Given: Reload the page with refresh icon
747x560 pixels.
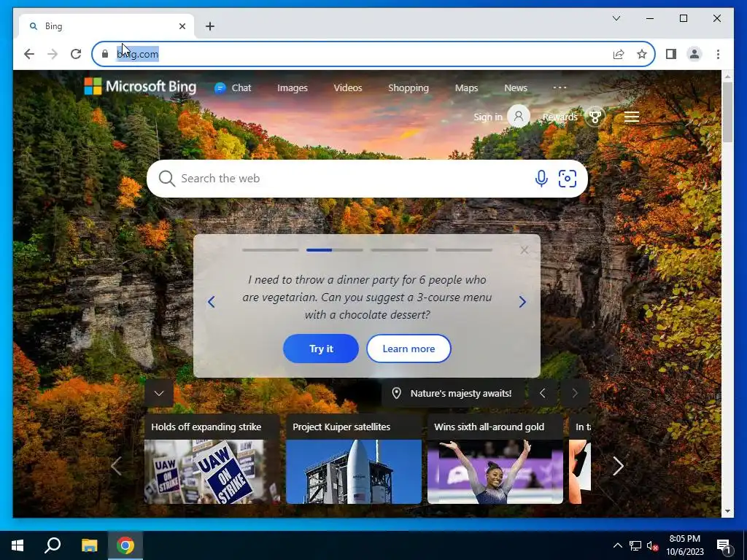Looking at the screenshot, I should click(76, 54).
